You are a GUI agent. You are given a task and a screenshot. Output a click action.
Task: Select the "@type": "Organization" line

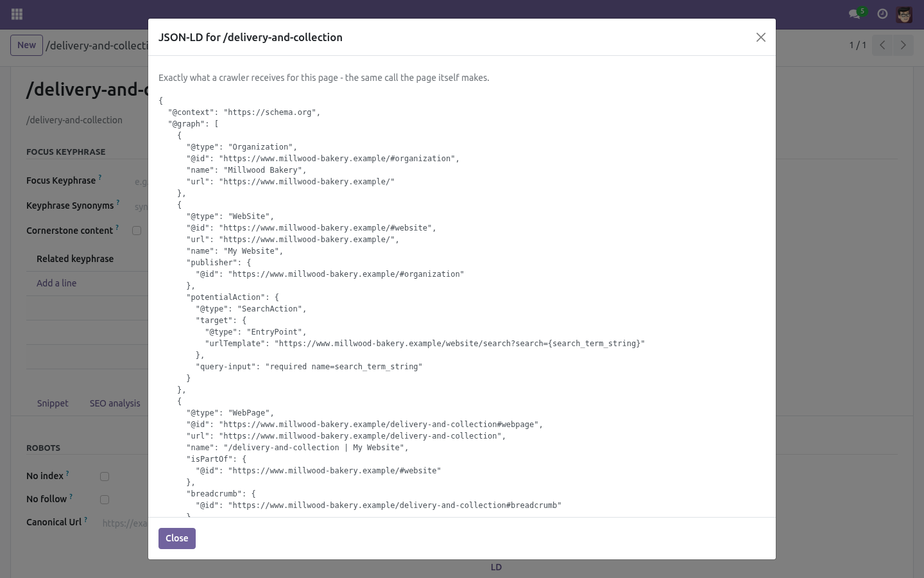[x=242, y=147]
